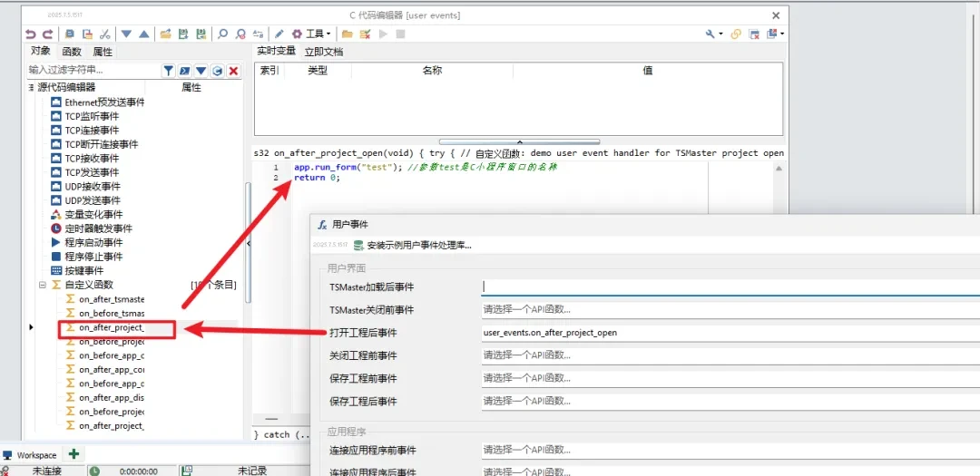Click the filter string input field
Viewport: 980px width, 476px height.
tap(91, 70)
